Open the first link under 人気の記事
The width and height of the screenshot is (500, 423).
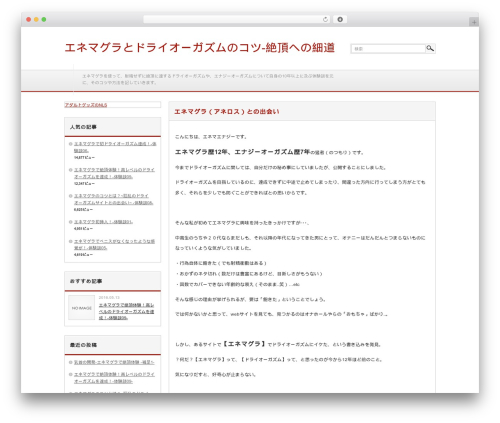(x=115, y=147)
